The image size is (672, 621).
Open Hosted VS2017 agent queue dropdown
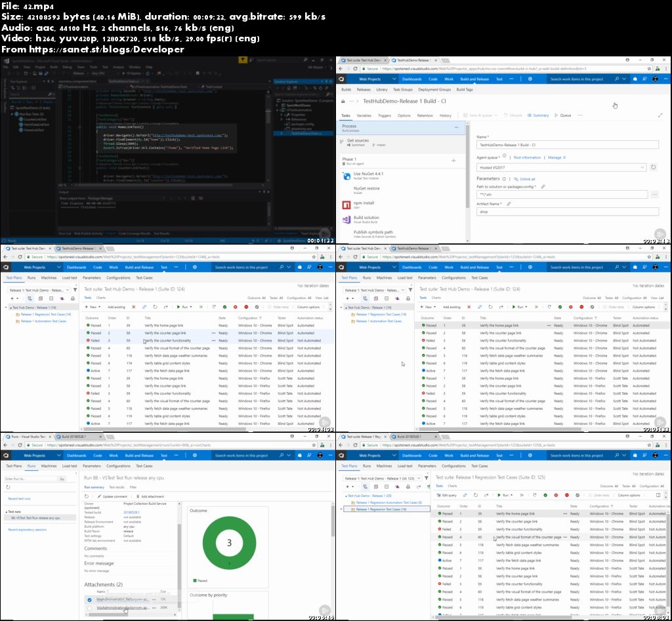point(561,167)
